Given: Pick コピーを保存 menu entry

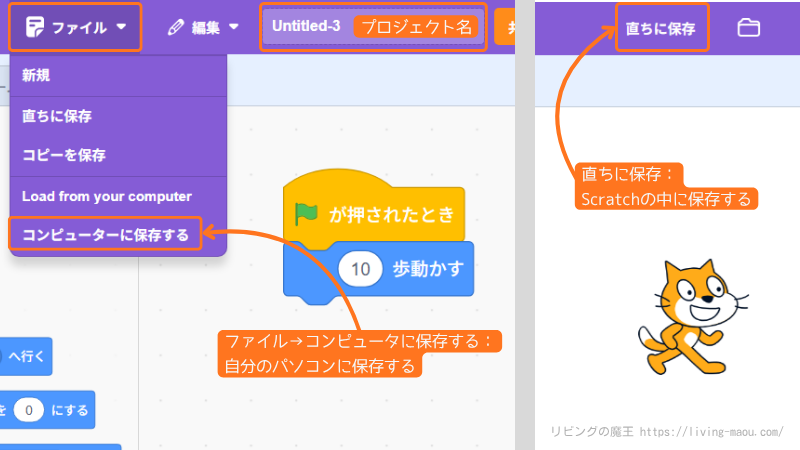Looking at the screenshot, I should [64, 155].
